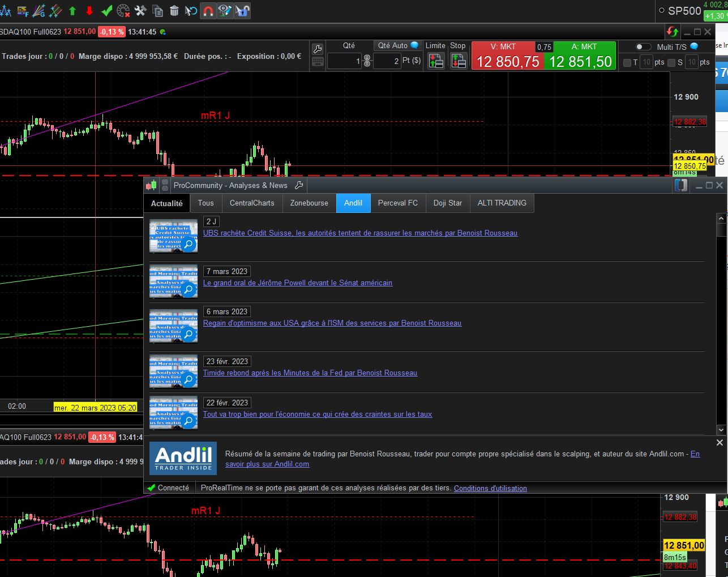Toggle the cursor lock icon
The width and height of the screenshot is (728, 577).
click(x=242, y=11)
